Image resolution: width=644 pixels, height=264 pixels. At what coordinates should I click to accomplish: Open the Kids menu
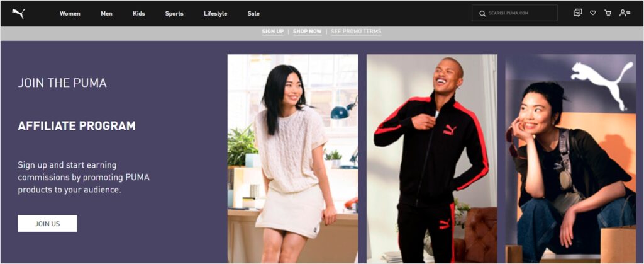[139, 14]
